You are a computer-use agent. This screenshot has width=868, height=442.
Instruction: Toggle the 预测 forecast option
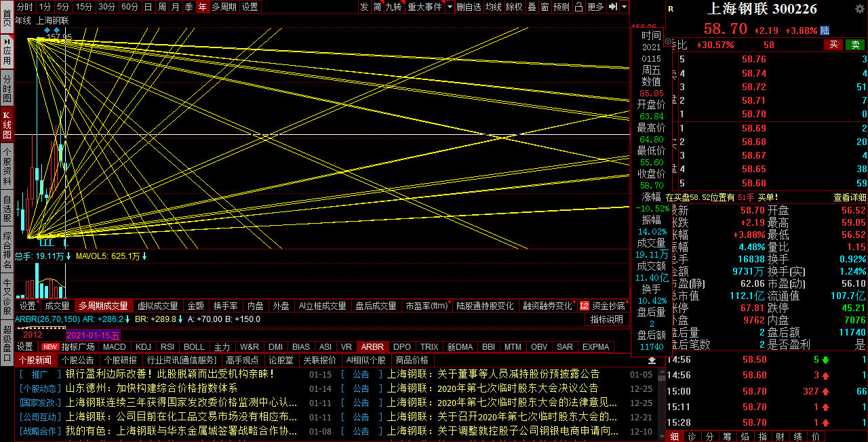pyautogui.click(x=561, y=7)
